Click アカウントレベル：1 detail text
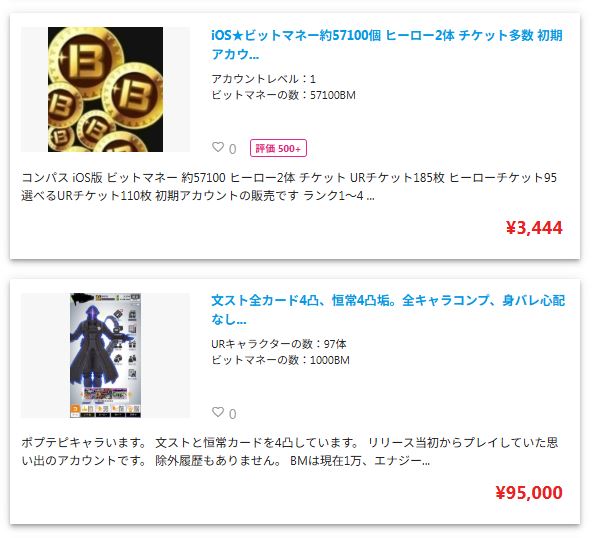Image resolution: width=594 pixels, height=538 pixels. click(x=264, y=79)
